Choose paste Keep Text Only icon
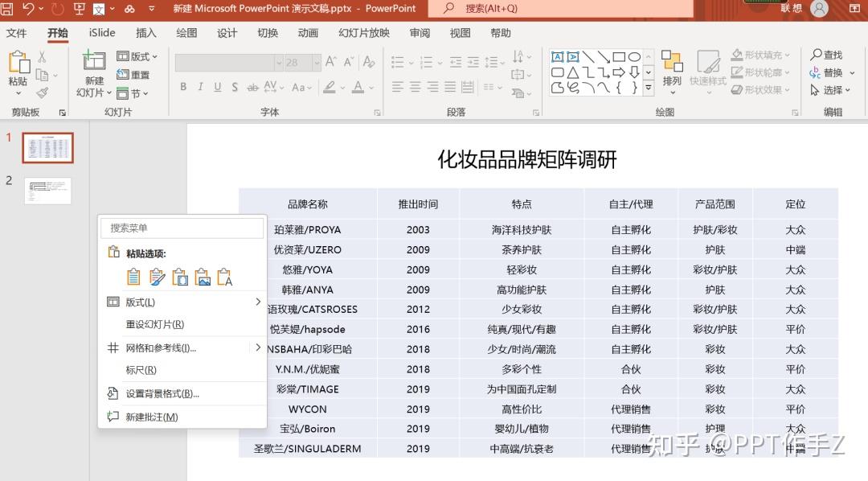The width and height of the screenshot is (868, 481). coord(225,277)
